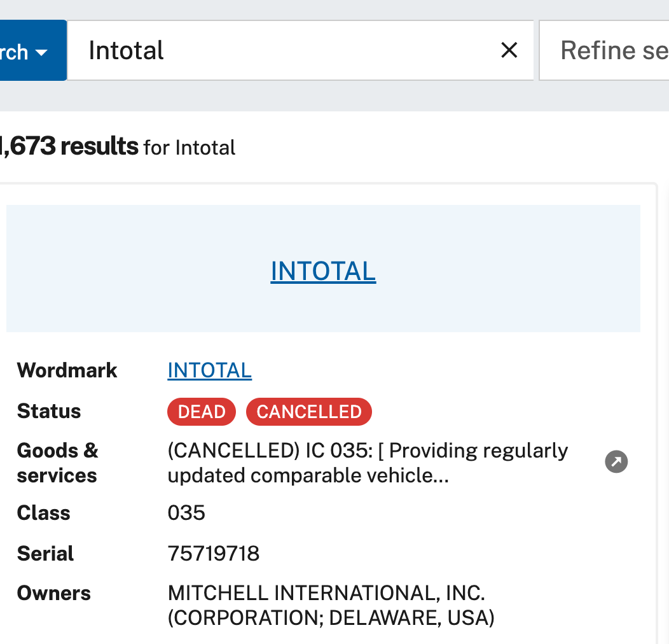The width and height of the screenshot is (669, 644).
Task: Click the red CANCELLED status badge
Action: click(308, 412)
